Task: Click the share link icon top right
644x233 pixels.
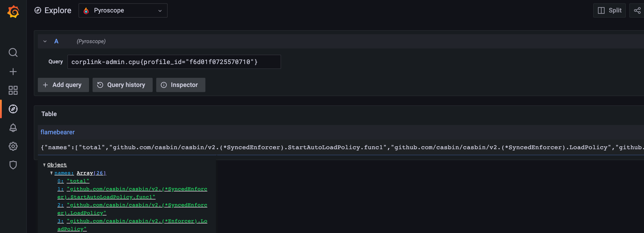Action: (637, 10)
